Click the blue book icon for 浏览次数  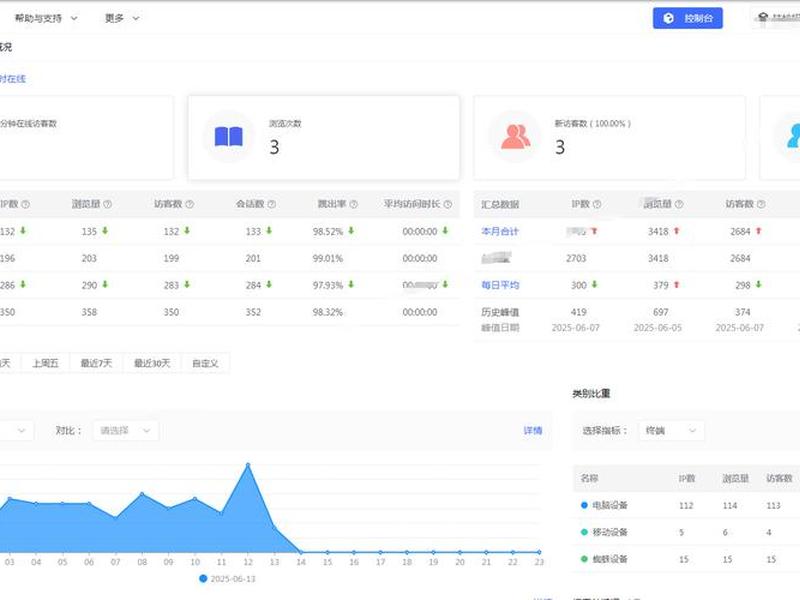click(x=229, y=137)
